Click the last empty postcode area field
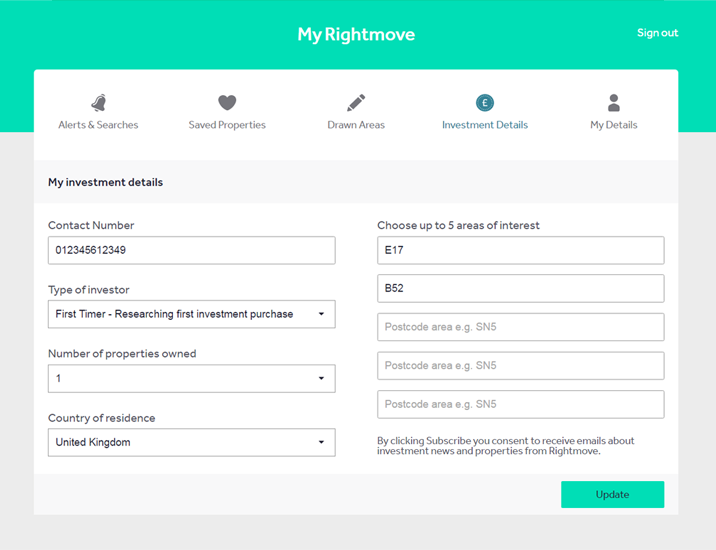Screen dimensions: 716x550 (x=521, y=404)
